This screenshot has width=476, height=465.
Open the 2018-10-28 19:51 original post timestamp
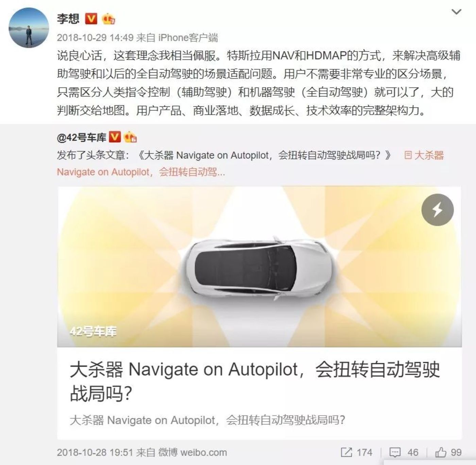[x=95, y=452]
